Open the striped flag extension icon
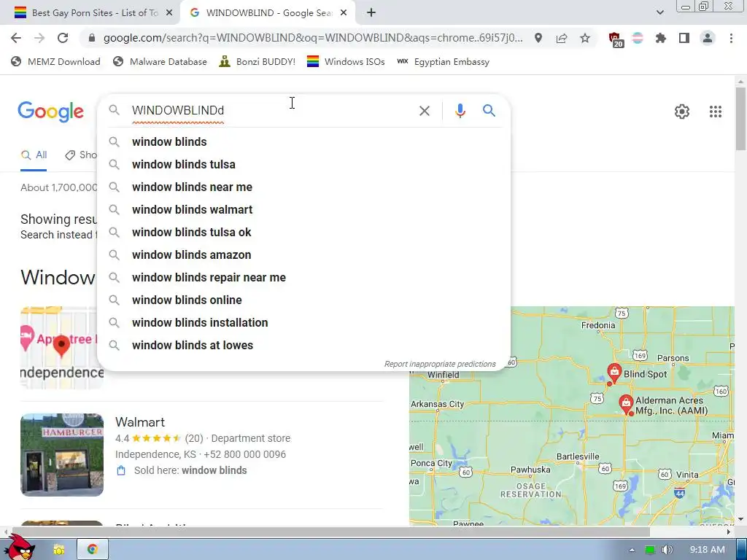747x560 pixels. pyautogui.click(x=638, y=38)
